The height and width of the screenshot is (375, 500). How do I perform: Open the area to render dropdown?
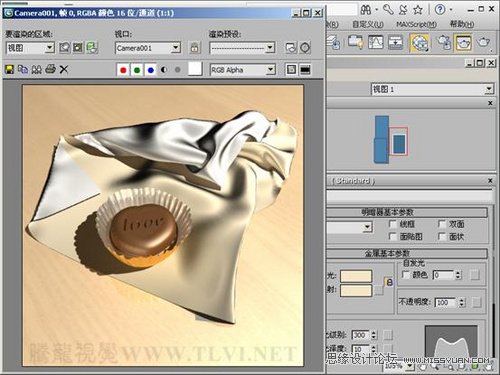[30, 48]
